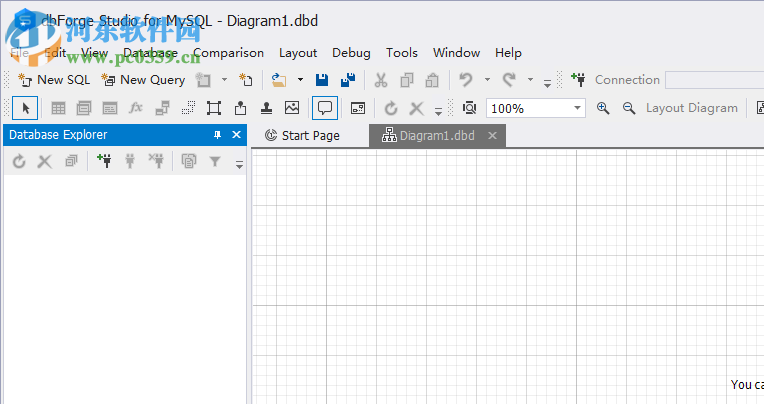Click the New Connection plug icon
The height and width of the screenshot is (404, 764).
point(578,80)
